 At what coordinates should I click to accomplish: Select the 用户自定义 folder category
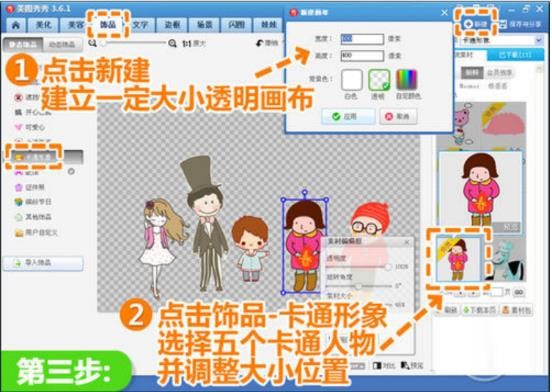(x=36, y=232)
